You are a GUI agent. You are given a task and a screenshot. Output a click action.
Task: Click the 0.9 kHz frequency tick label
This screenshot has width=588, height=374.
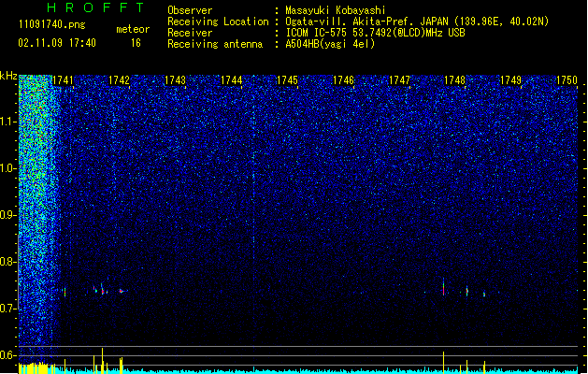[8, 215]
